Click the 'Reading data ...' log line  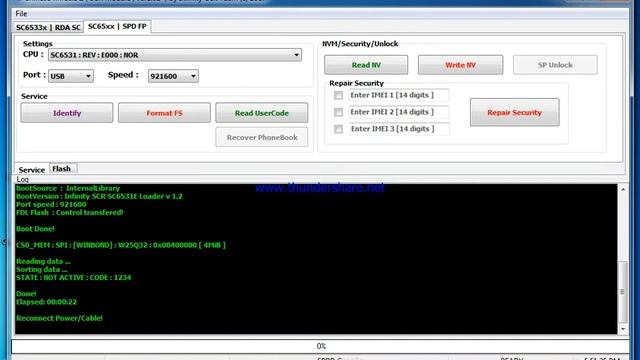(x=43, y=261)
